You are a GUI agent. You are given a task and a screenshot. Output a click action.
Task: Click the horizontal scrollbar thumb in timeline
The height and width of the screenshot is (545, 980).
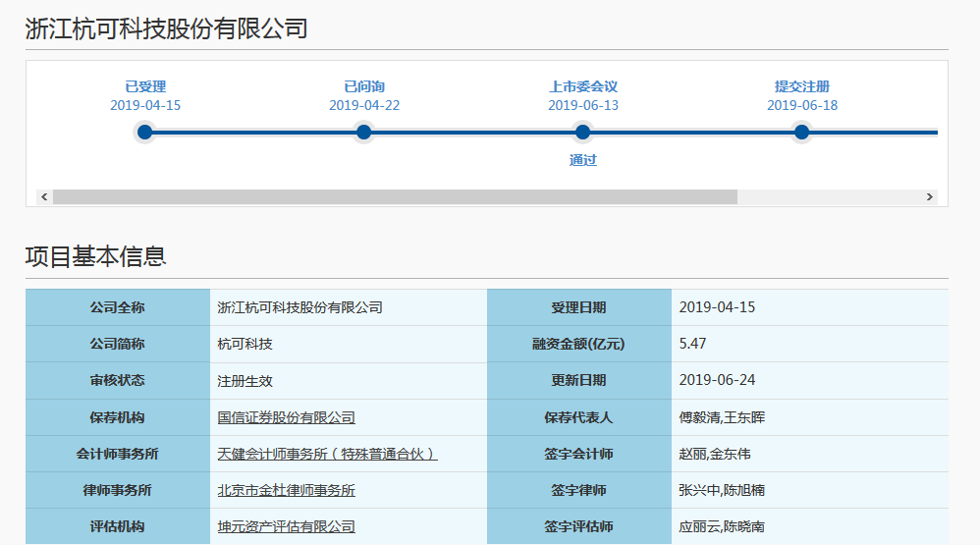pyautogui.click(x=395, y=196)
